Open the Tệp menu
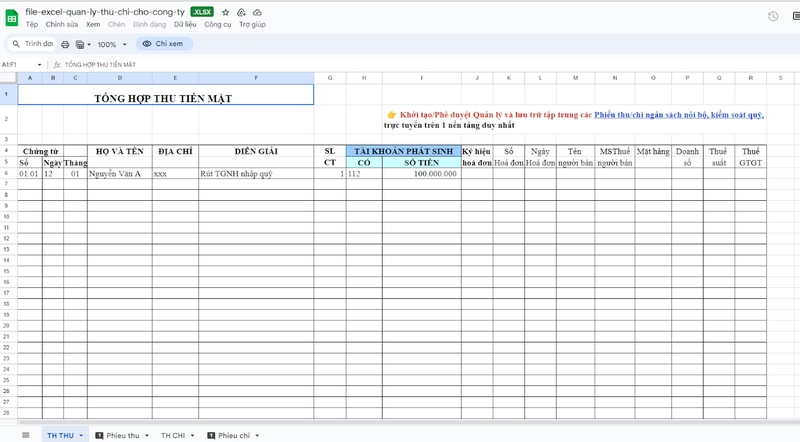800x442 pixels. click(x=32, y=24)
